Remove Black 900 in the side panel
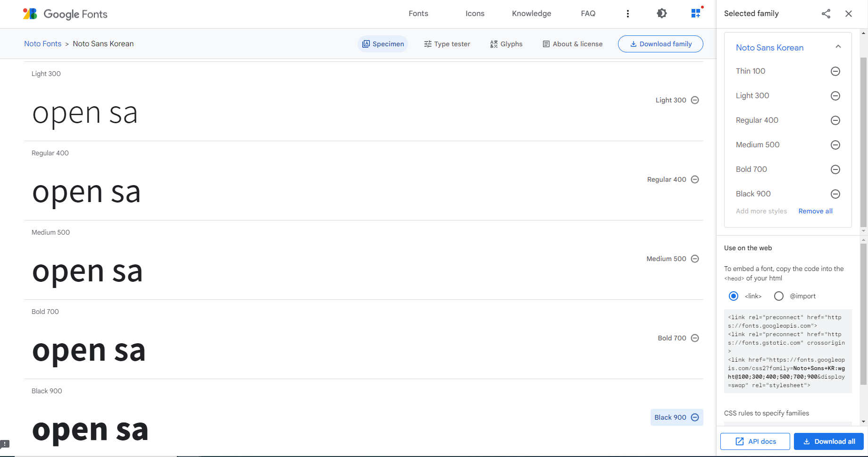The width and height of the screenshot is (868, 457). coord(835,194)
